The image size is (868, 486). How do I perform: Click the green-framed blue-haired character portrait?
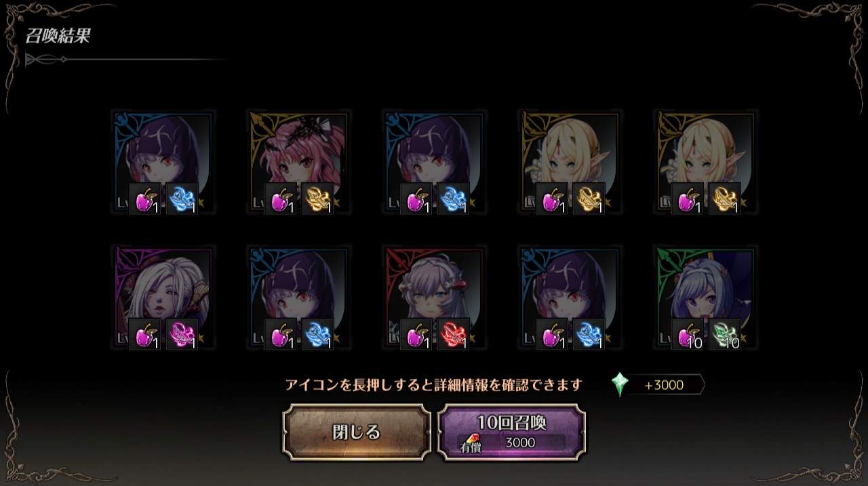pyautogui.click(x=705, y=298)
